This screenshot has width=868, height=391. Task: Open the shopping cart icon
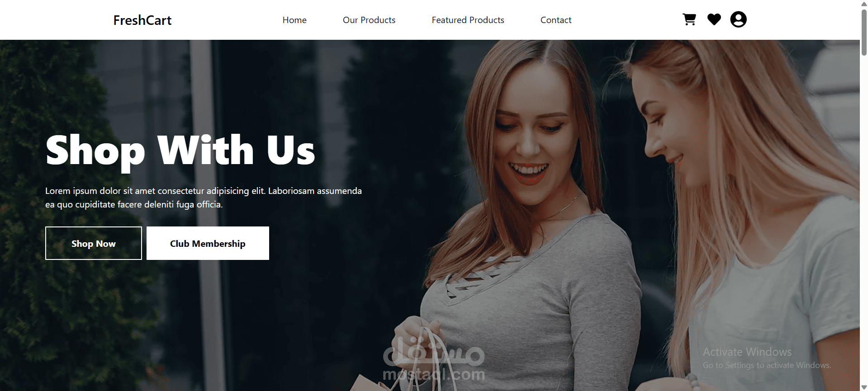click(689, 19)
